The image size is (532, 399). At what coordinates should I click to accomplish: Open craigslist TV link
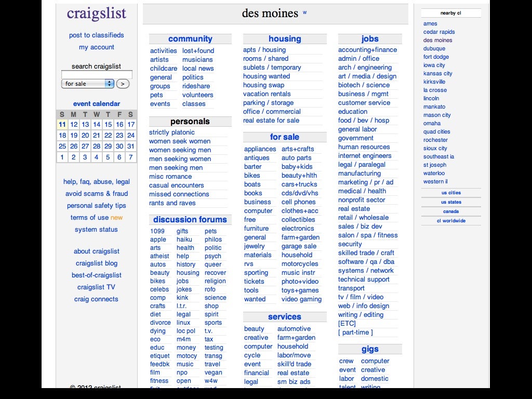pyautogui.click(x=96, y=287)
